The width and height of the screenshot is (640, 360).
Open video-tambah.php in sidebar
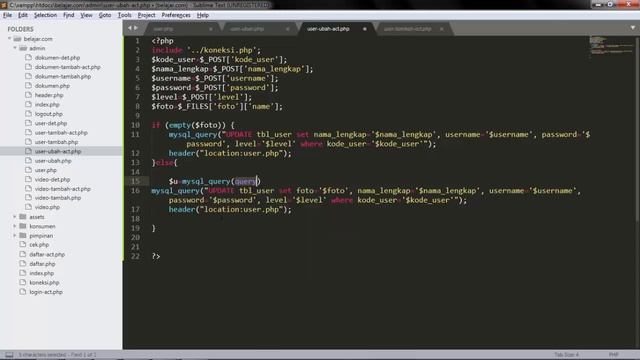[58, 198]
